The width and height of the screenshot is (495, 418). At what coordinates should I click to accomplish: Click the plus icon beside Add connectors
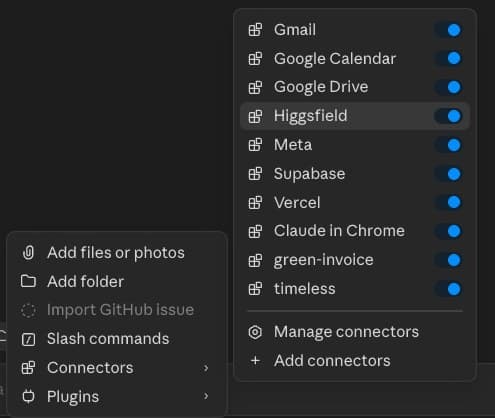pos(255,361)
